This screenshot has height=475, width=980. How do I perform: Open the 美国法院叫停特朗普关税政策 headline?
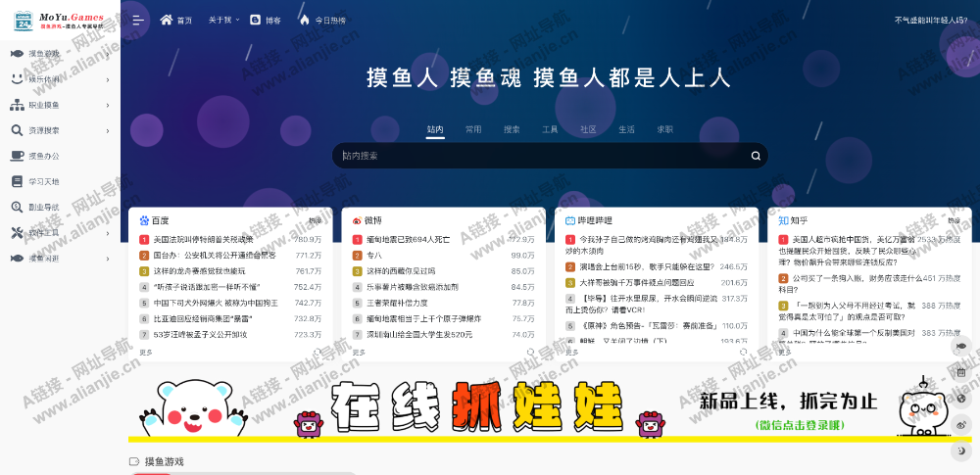[x=203, y=239]
